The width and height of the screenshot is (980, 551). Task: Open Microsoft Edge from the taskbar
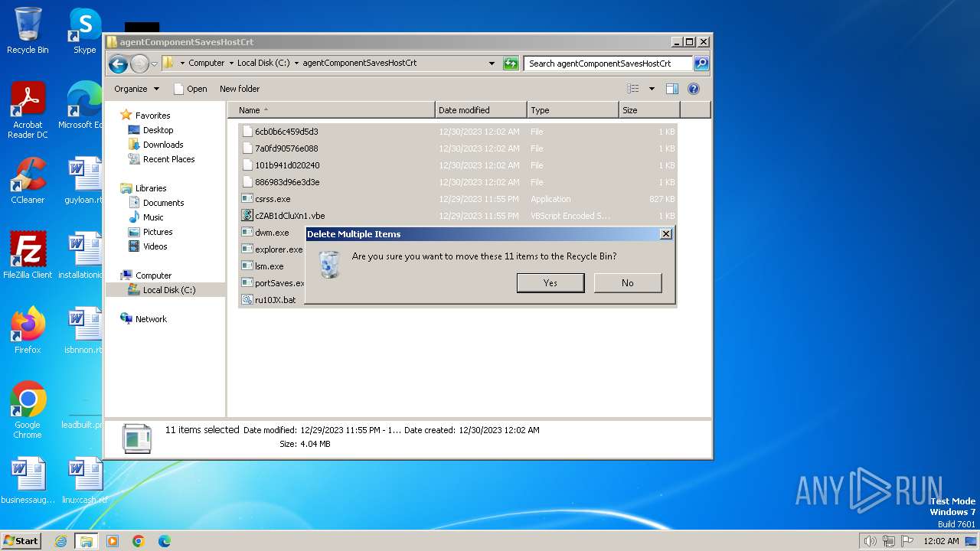click(165, 541)
